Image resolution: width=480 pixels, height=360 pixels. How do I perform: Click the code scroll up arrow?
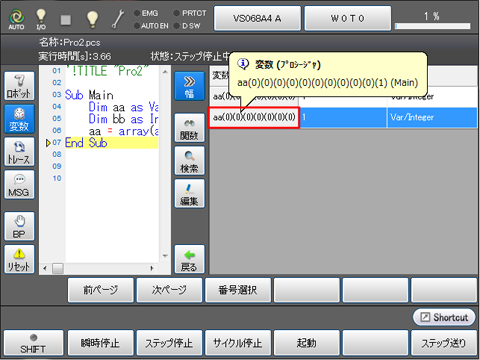[165, 72]
